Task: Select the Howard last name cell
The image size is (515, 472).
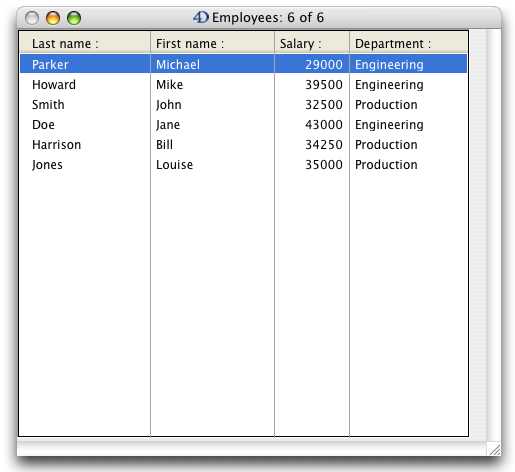Action: [x=85, y=85]
